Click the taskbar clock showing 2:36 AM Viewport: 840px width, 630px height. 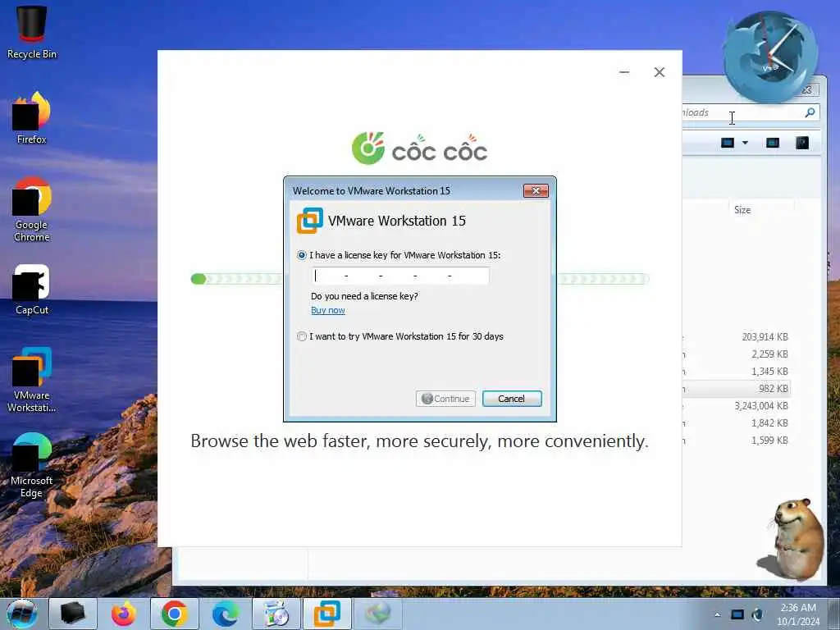pos(798,614)
